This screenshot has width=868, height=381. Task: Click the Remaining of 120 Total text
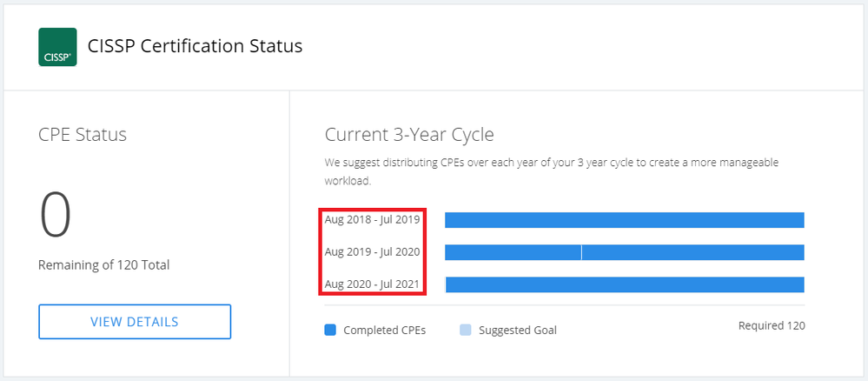[x=103, y=264]
